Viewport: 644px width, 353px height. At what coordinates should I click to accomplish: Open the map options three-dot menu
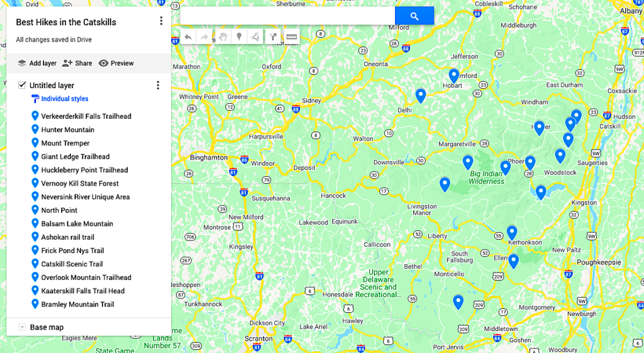coord(161,21)
